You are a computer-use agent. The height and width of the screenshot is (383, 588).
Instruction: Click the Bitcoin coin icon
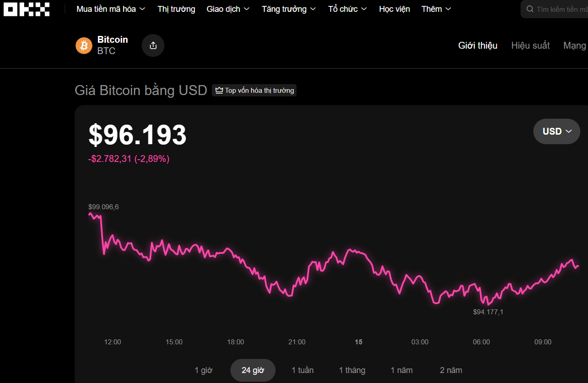[x=84, y=45]
